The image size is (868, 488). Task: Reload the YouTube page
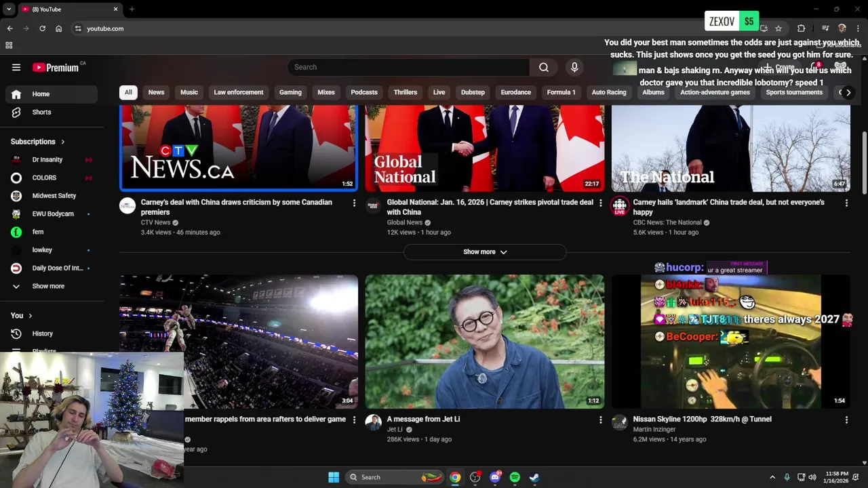point(42,28)
